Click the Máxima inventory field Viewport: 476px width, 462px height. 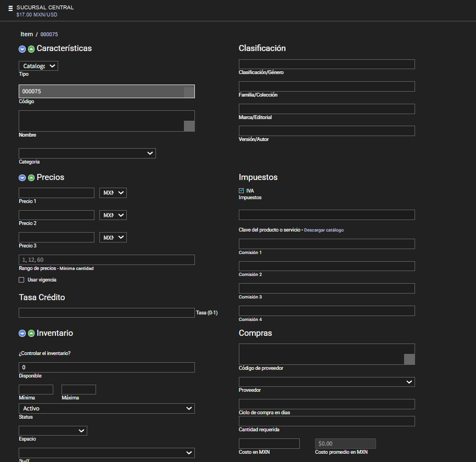click(x=79, y=390)
